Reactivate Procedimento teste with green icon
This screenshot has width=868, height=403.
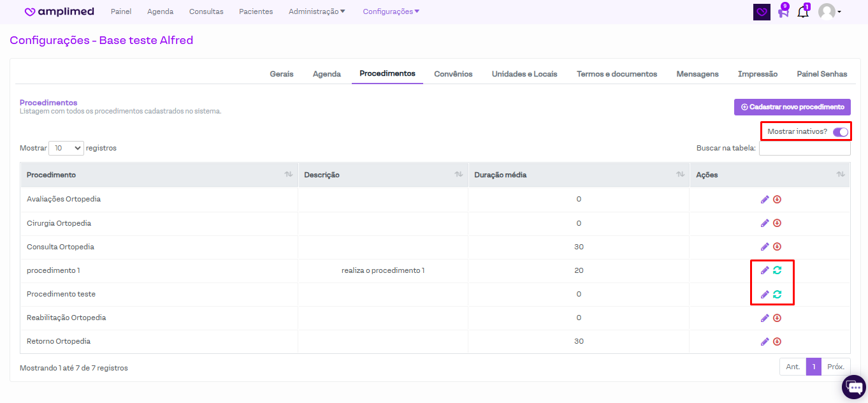(x=777, y=295)
